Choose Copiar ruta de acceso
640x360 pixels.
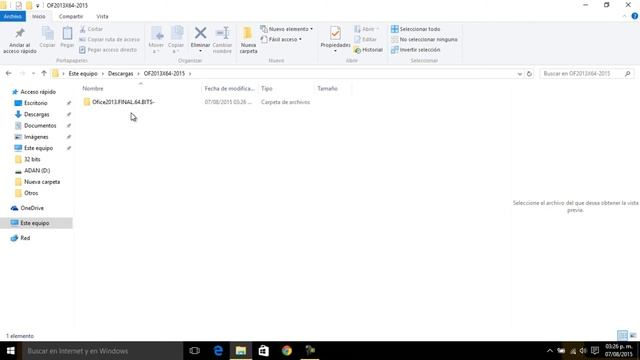[x=109, y=40]
